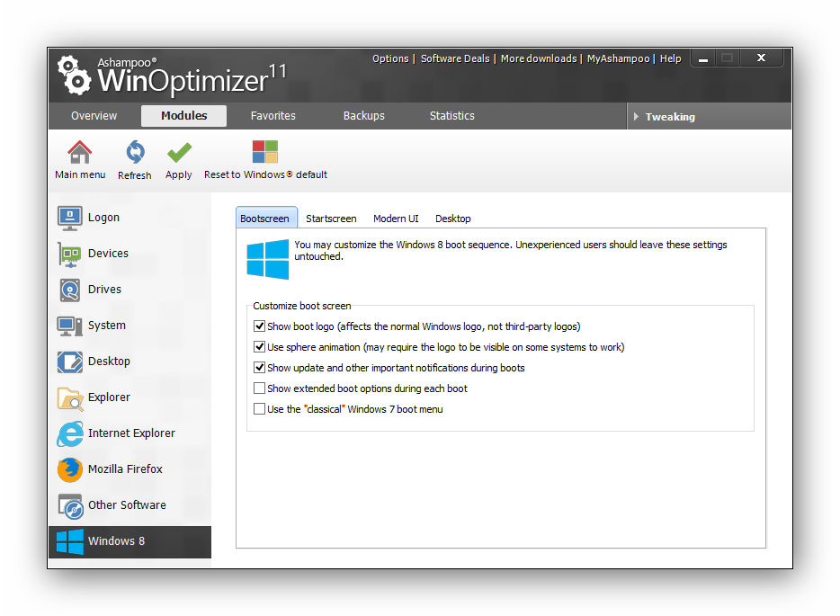Image resolution: width=840 pixels, height=616 pixels.
Task: Open the Desktop sidebar category icon
Action: tap(69, 362)
